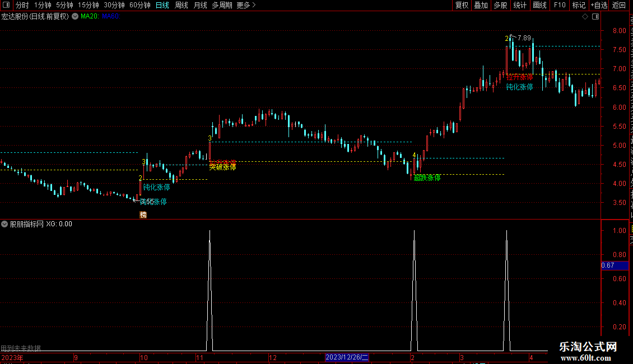Click the 返回 back button

pyautogui.click(x=618, y=5)
